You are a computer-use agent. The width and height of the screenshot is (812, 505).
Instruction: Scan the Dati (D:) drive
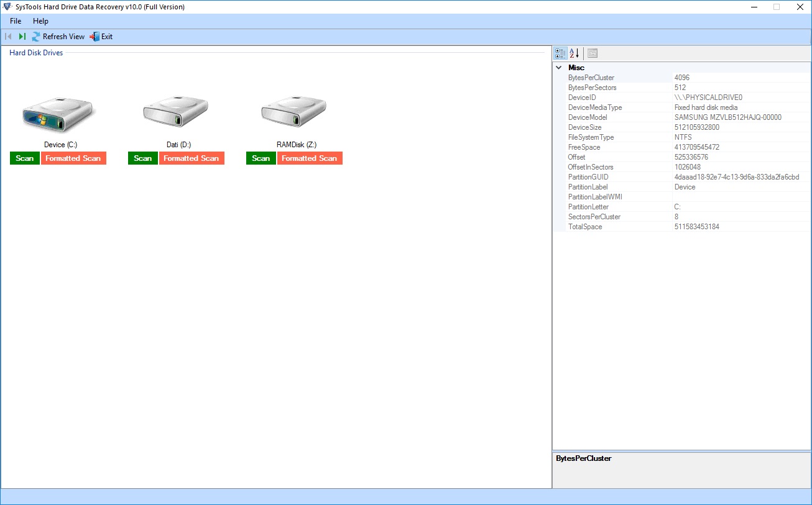point(143,158)
